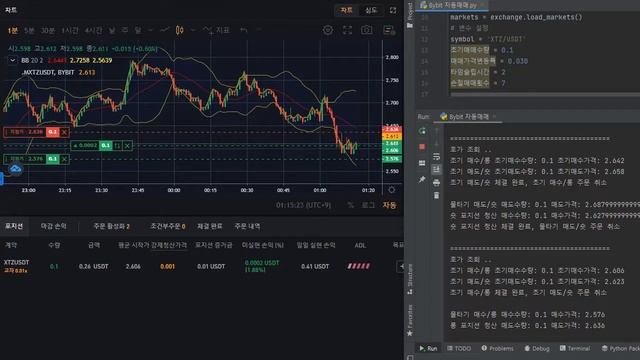
Task: Open the Problems tool window tab
Action: pyautogui.click(x=497, y=348)
